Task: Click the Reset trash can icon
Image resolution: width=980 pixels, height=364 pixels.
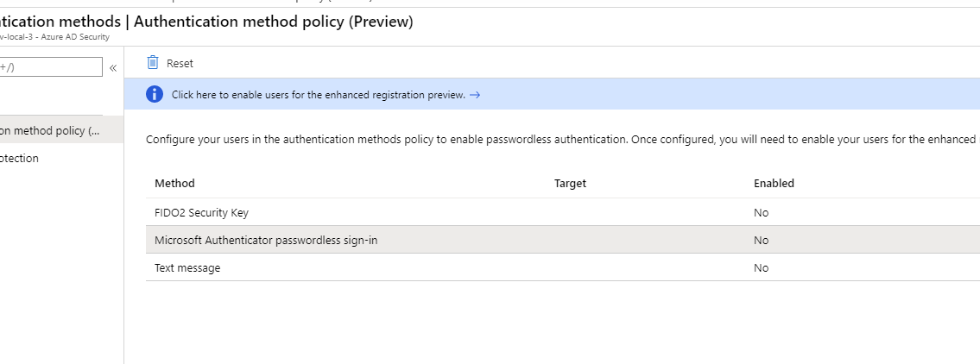Action: tap(153, 62)
